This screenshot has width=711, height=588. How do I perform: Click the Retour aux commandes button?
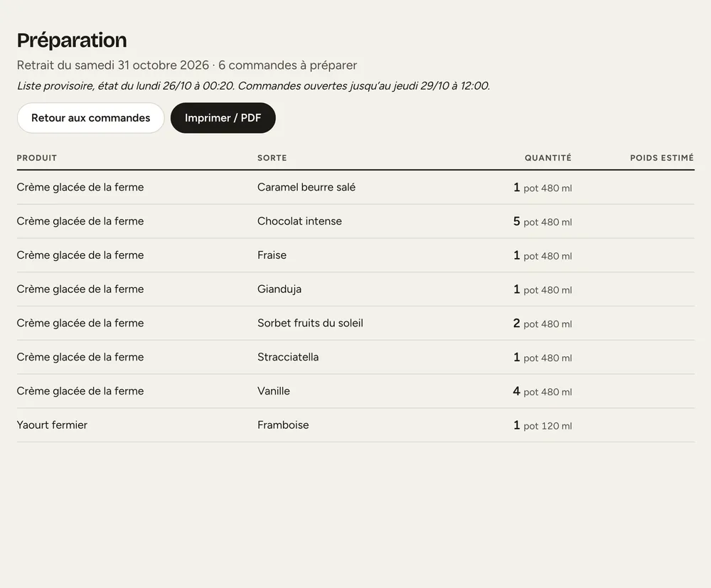pyautogui.click(x=91, y=118)
